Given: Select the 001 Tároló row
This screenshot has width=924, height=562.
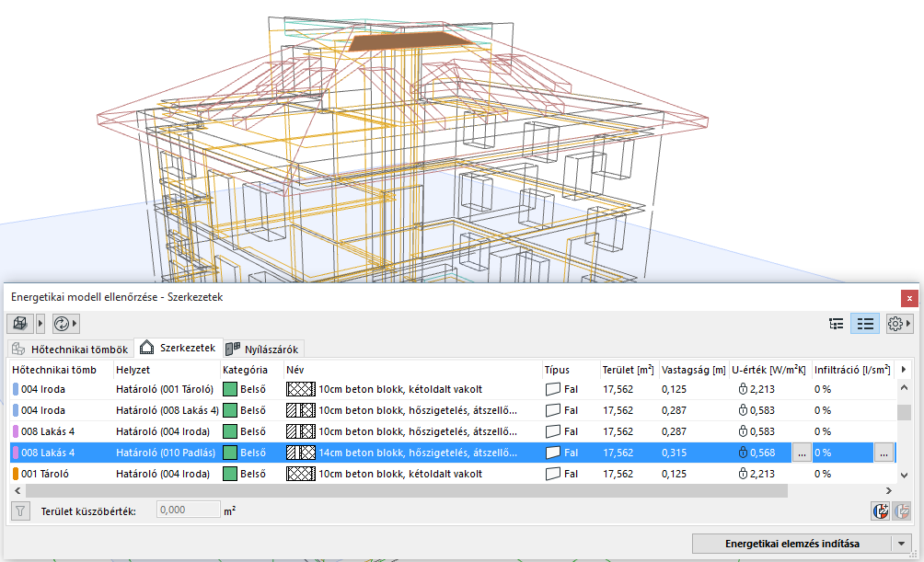Looking at the screenshot, I should (55, 474).
